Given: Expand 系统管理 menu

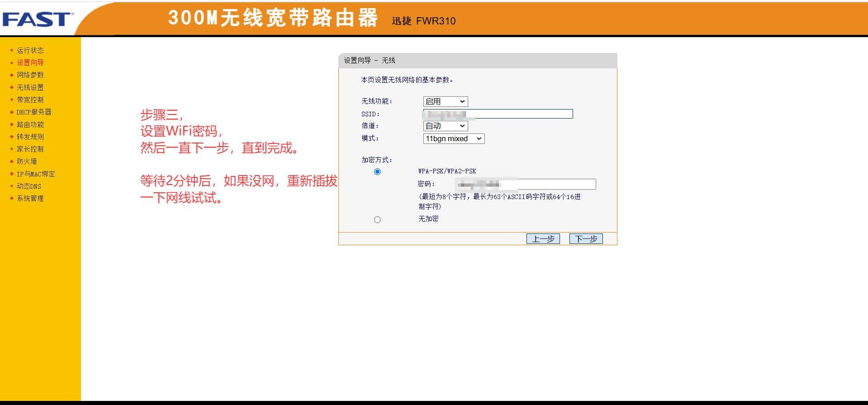Looking at the screenshot, I should (30, 198).
